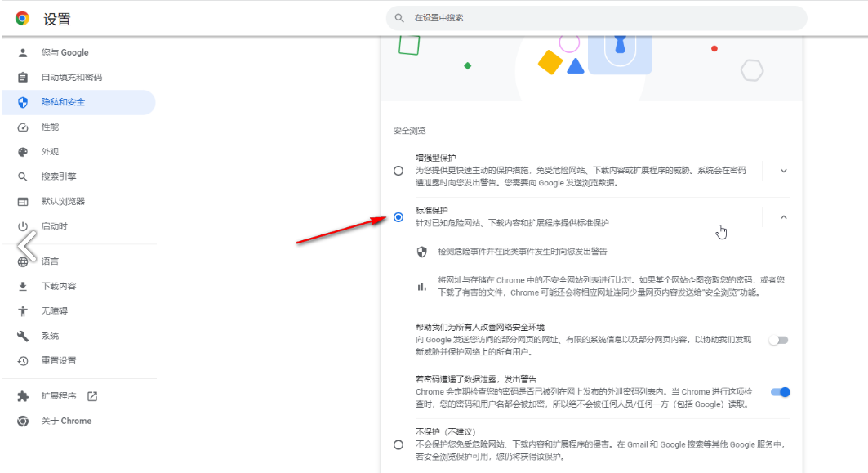Go to 启动时 settings
The height and width of the screenshot is (473, 868).
(x=79, y=226)
